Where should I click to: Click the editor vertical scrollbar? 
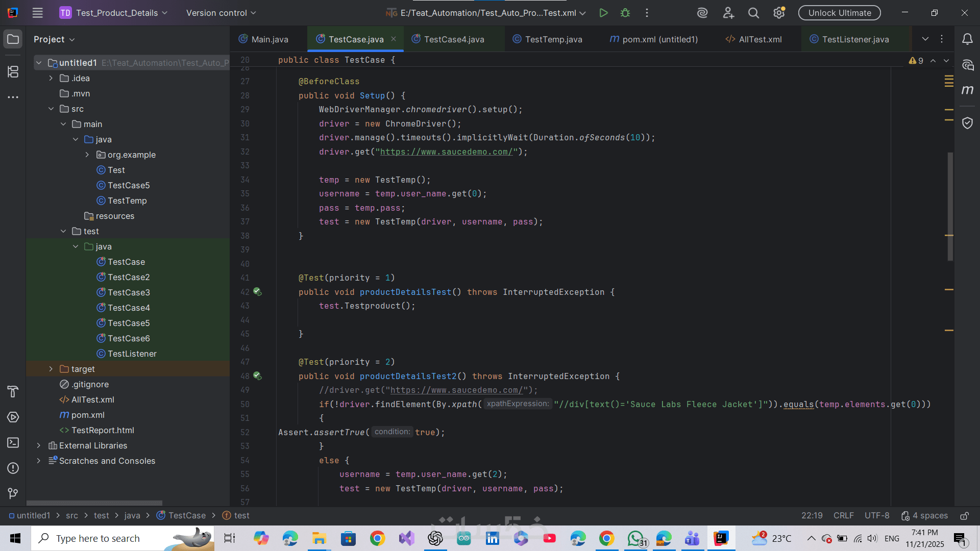[950, 207]
